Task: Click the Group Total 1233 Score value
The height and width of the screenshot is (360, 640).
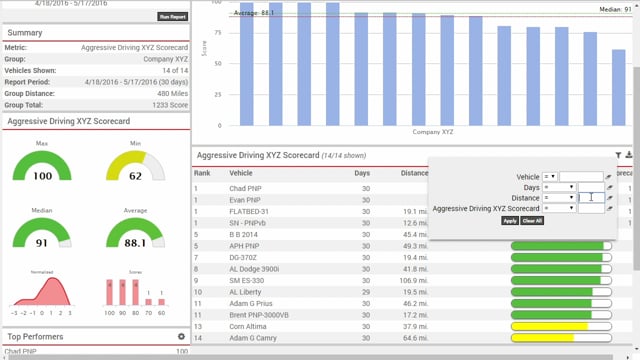Action: tap(170, 105)
